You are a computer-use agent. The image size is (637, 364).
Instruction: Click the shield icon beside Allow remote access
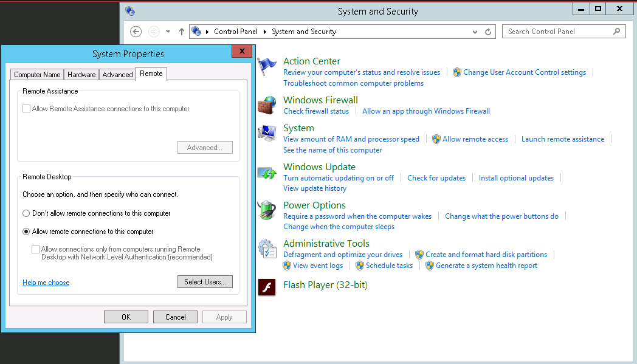click(x=436, y=139)
